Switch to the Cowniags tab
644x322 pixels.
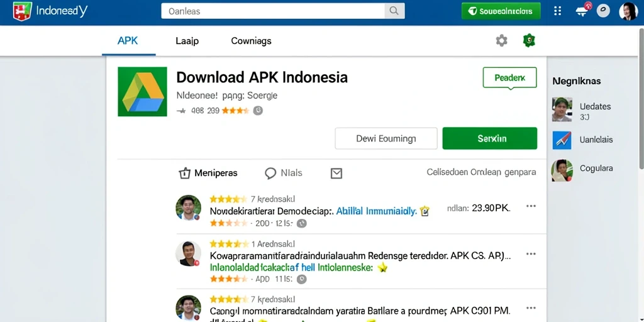point(251,41)
